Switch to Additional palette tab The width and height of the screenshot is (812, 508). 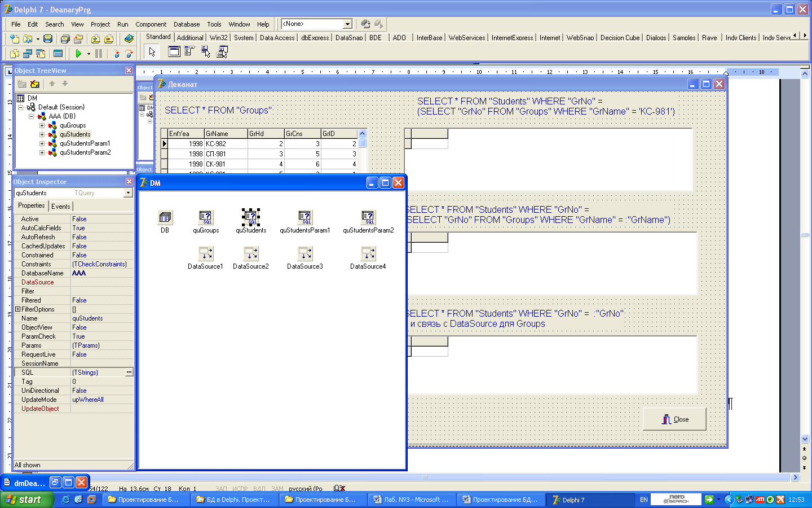tap(190, 38)
